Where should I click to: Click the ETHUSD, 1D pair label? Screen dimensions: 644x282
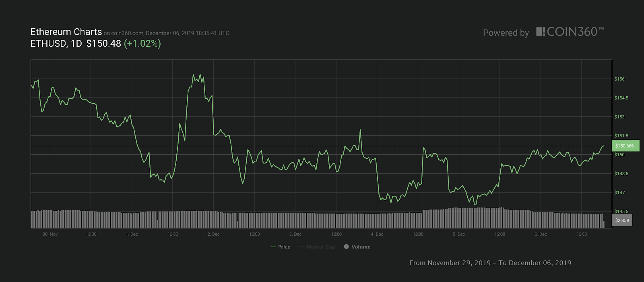pos(56,44)
